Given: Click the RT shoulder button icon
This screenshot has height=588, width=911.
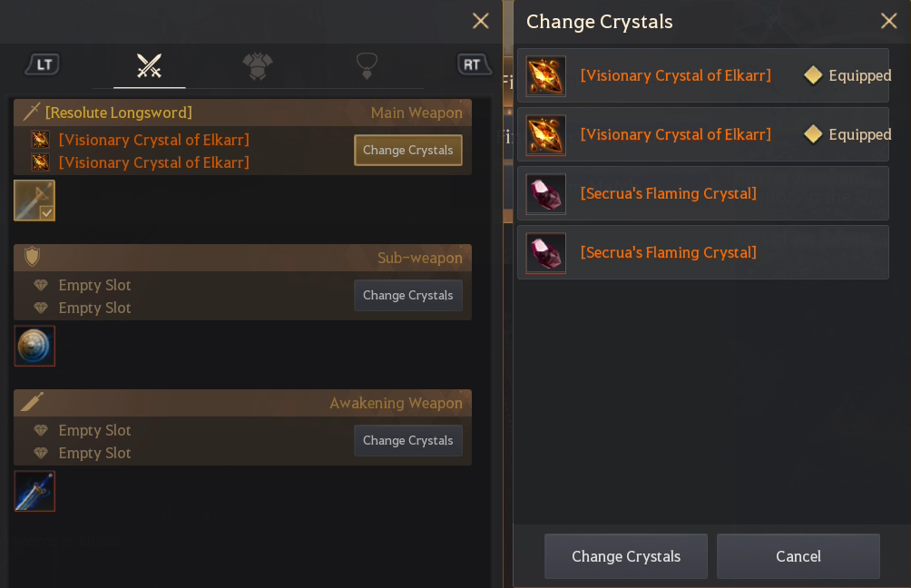Looking at the screenshot, I should [473, 64].
